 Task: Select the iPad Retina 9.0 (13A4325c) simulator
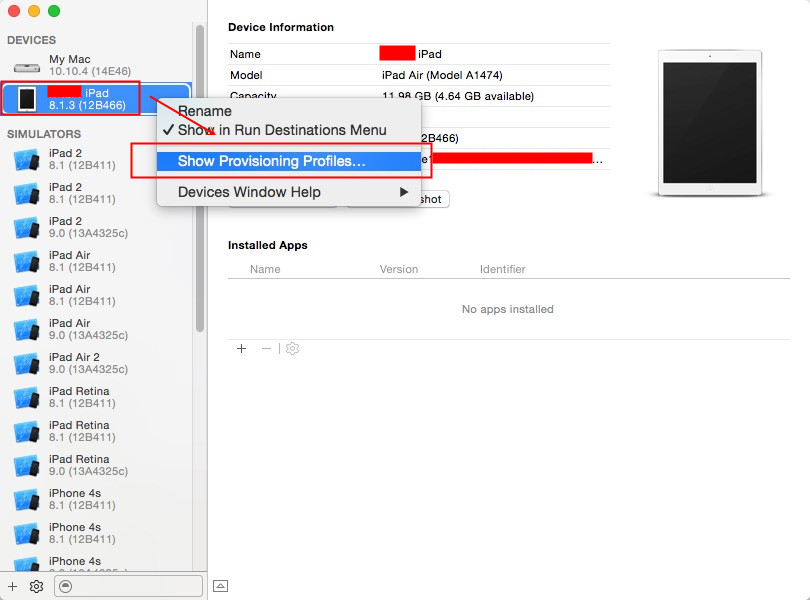(x=96, y=465)
